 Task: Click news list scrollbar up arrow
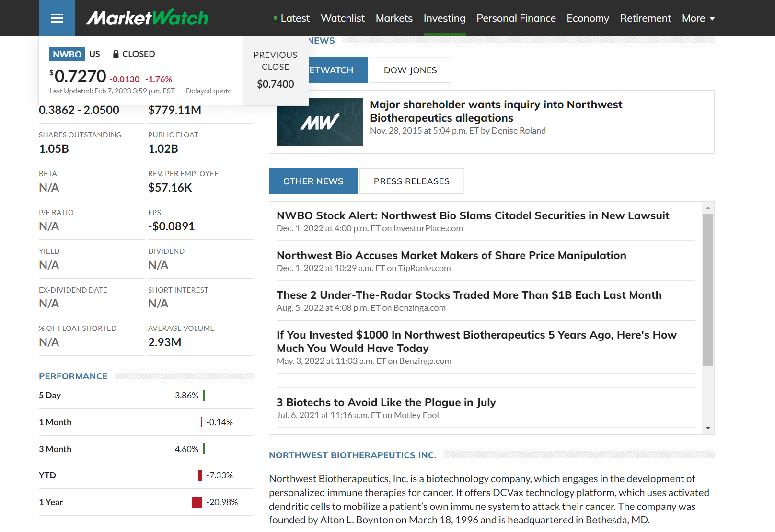point(708,208)
